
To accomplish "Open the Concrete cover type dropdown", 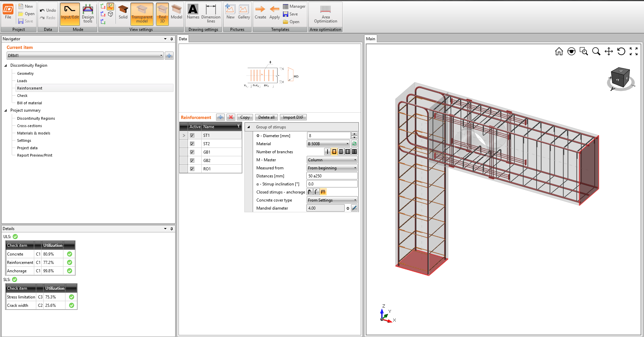I will pos(355,200).
